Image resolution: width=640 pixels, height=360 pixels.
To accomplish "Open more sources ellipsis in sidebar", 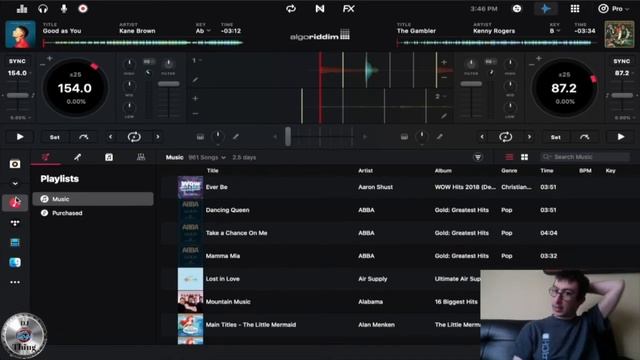I will point(15,282).
